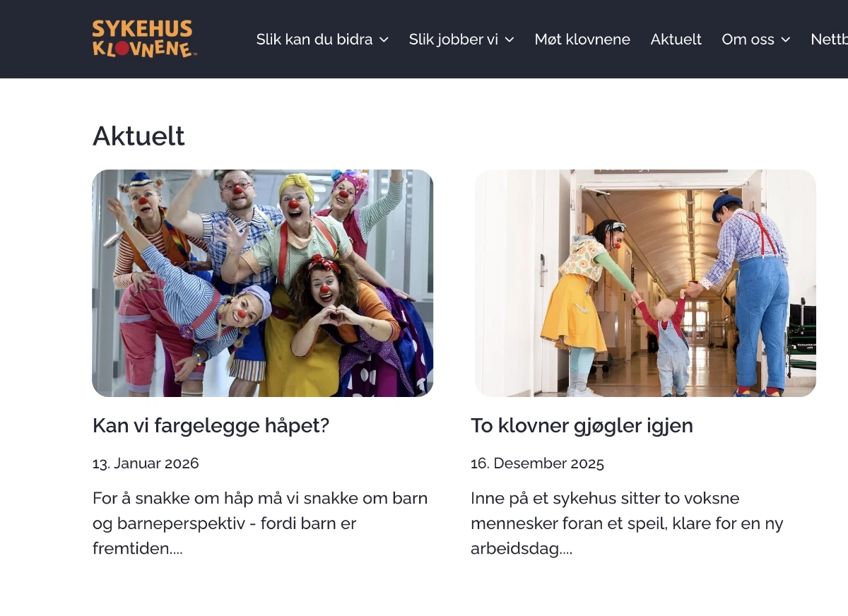This screenshot has width=848, height=616.
Task: Open article To klovner gjøgler igjen
Action: pos(582,425)
